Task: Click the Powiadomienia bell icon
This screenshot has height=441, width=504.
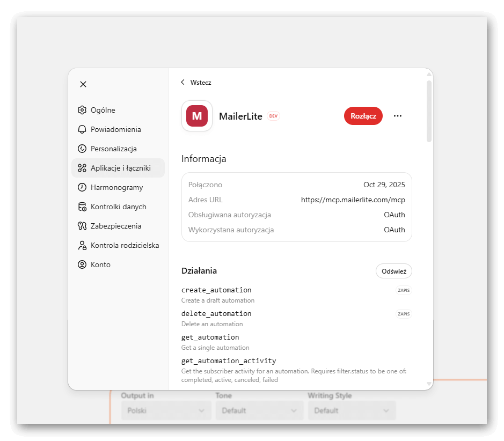Action: (x=82, y=129)
